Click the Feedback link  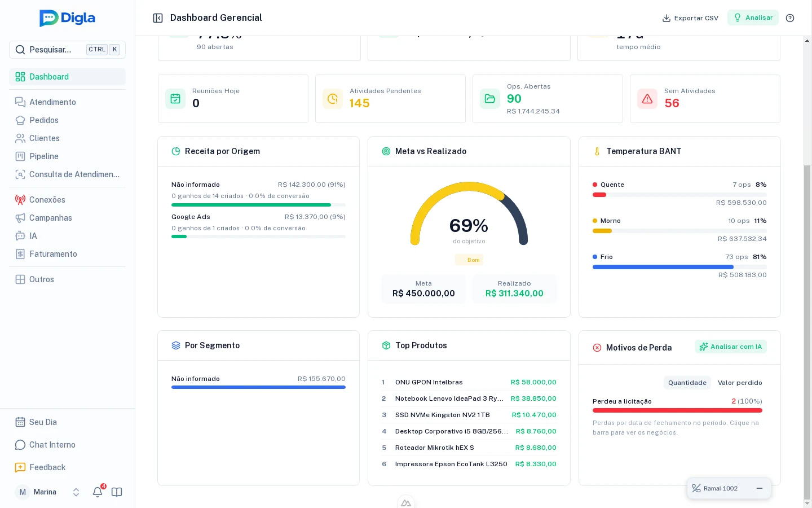67,467
